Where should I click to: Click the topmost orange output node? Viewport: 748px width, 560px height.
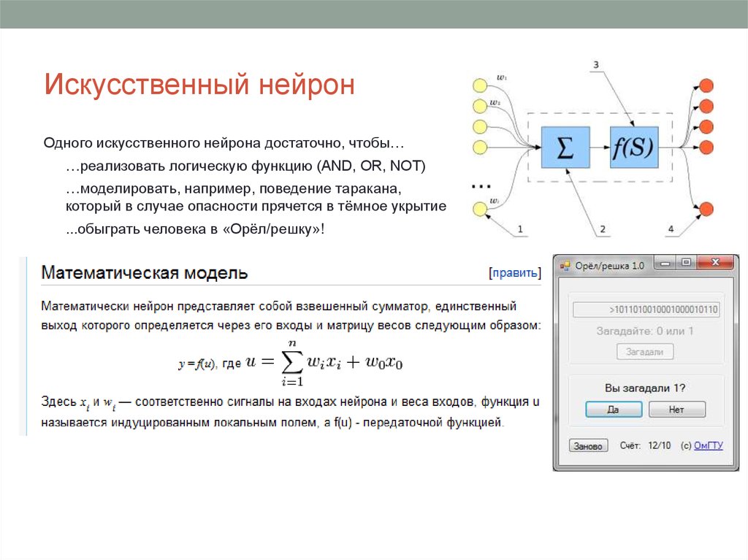706,85
